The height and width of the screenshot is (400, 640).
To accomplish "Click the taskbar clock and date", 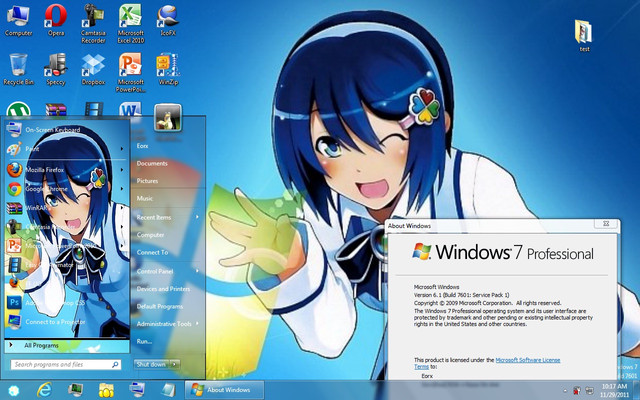I will point(614,391).
